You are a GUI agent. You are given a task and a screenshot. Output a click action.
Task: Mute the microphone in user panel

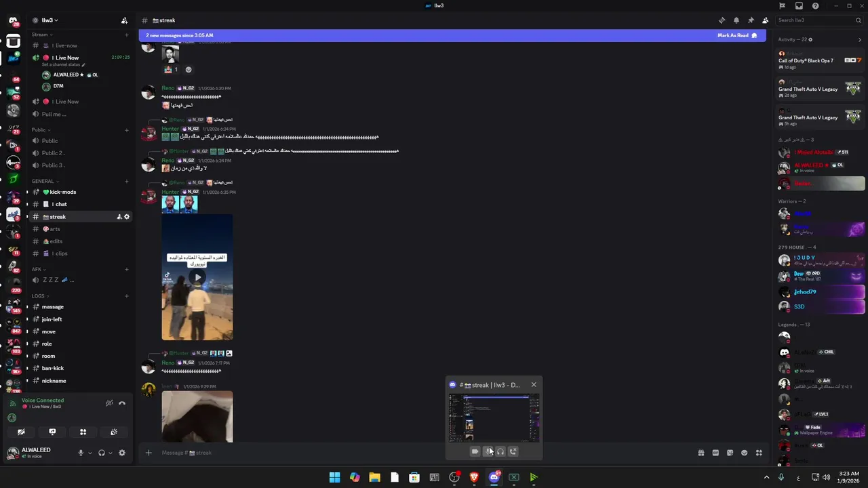click(x=81, y=453)
